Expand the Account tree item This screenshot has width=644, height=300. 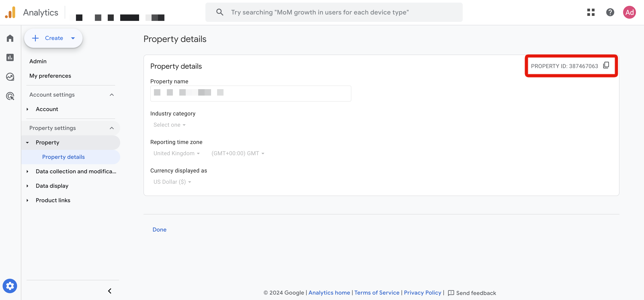pyautogui.click(x=28, y=109)
